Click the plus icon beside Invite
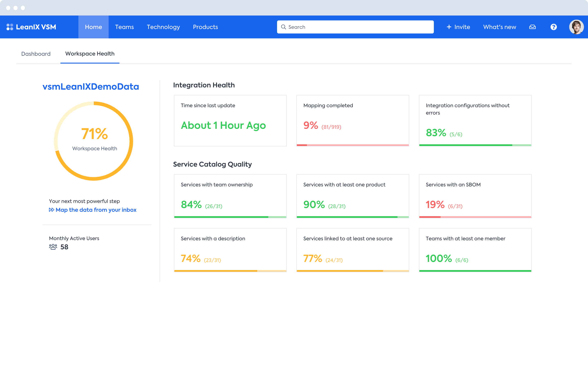This screenshot has width=588, height=383. 449,27
